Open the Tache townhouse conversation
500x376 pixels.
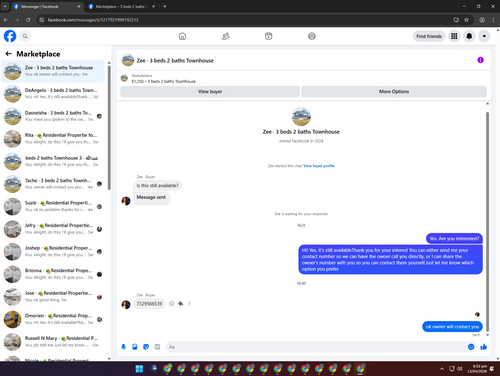[53, 184]
